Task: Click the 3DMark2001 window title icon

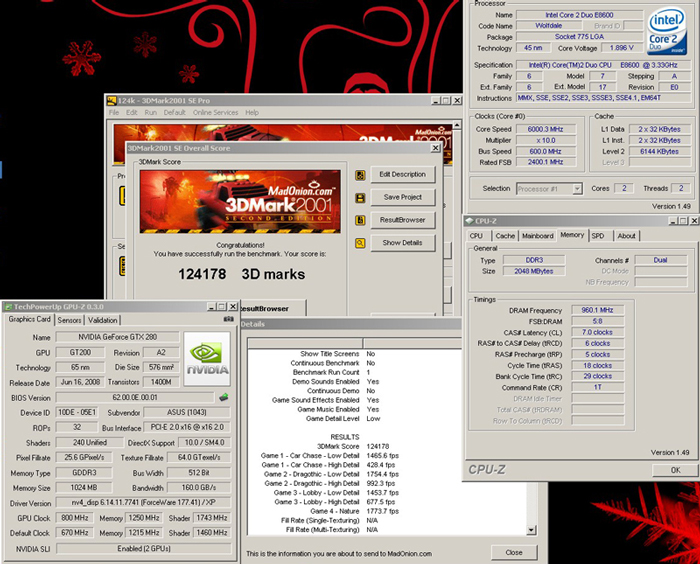Action: coord(112,101)
